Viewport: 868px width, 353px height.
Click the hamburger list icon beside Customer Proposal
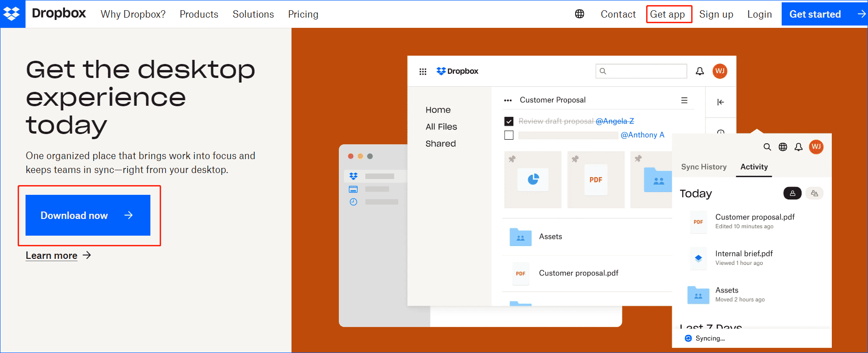684,100
